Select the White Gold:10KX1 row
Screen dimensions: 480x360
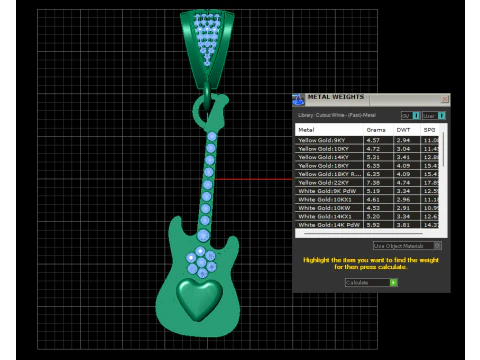click(x=367, y=200)
